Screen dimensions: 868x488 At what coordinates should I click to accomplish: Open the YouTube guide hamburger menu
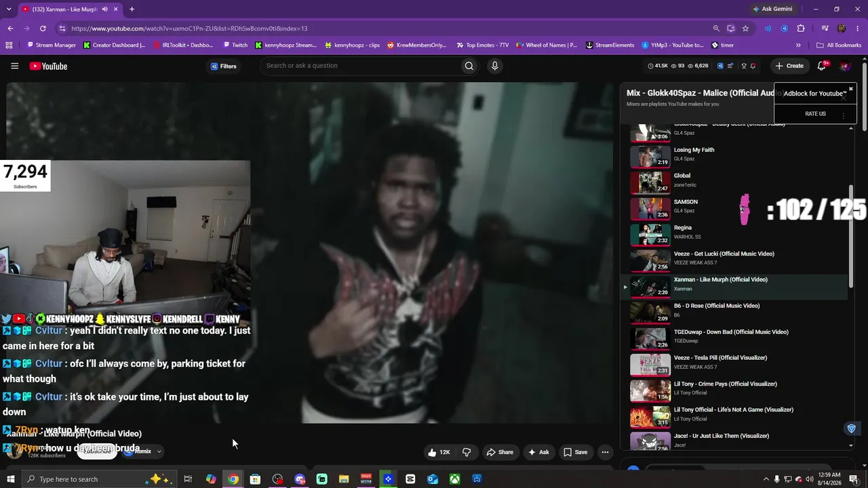14,66
